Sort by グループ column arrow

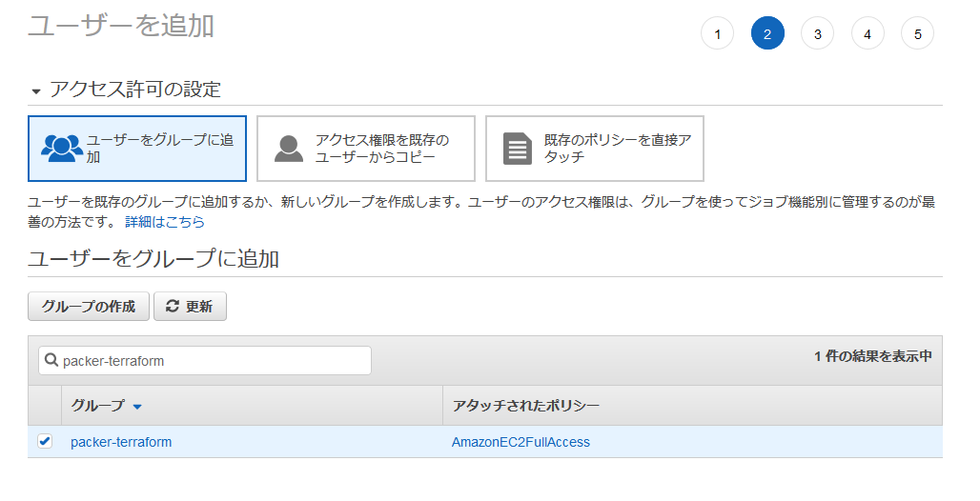coord(137,407)
